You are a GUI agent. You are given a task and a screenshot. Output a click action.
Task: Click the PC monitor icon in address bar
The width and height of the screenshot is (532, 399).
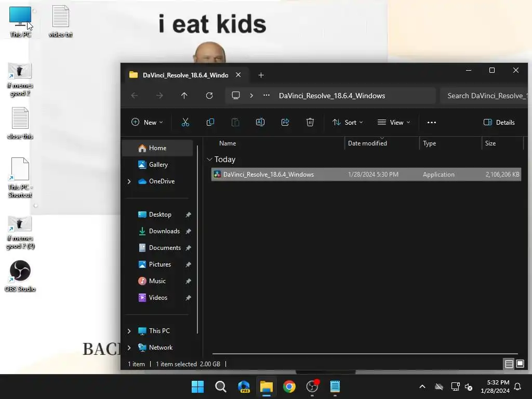(236, 96)
